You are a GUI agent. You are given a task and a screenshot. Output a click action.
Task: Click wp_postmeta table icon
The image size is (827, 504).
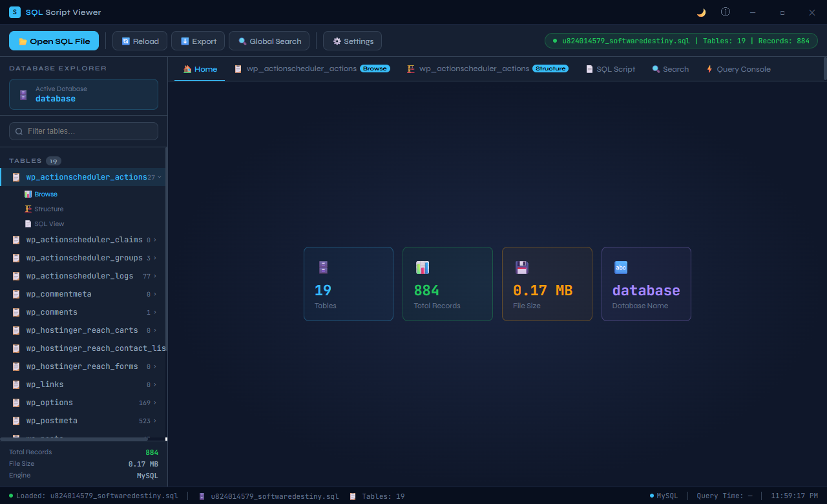(16, 421)
